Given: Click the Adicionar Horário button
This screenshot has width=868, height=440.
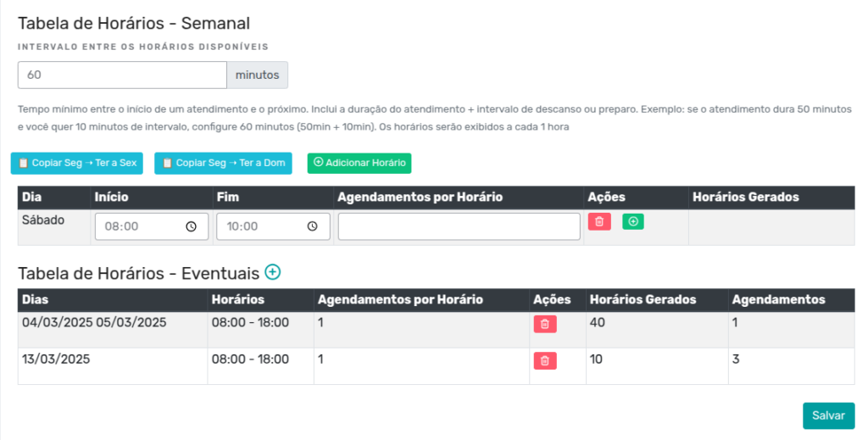Looking at the screenshot, I should (359, 164).
